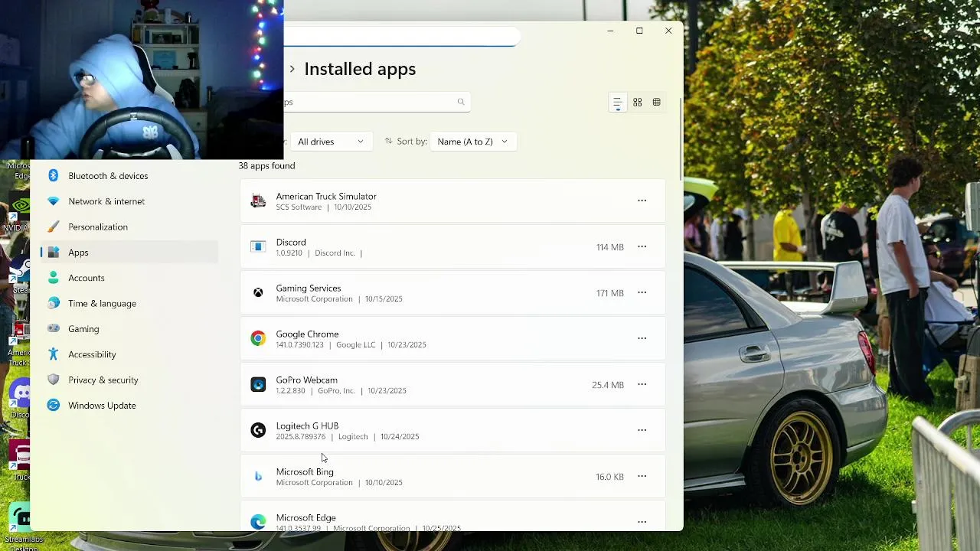The height and width of the screenshot is (551, 980).
Task: Click the Privacy & security shield icon
Action: pyautogui.click(x=53, y=380)
